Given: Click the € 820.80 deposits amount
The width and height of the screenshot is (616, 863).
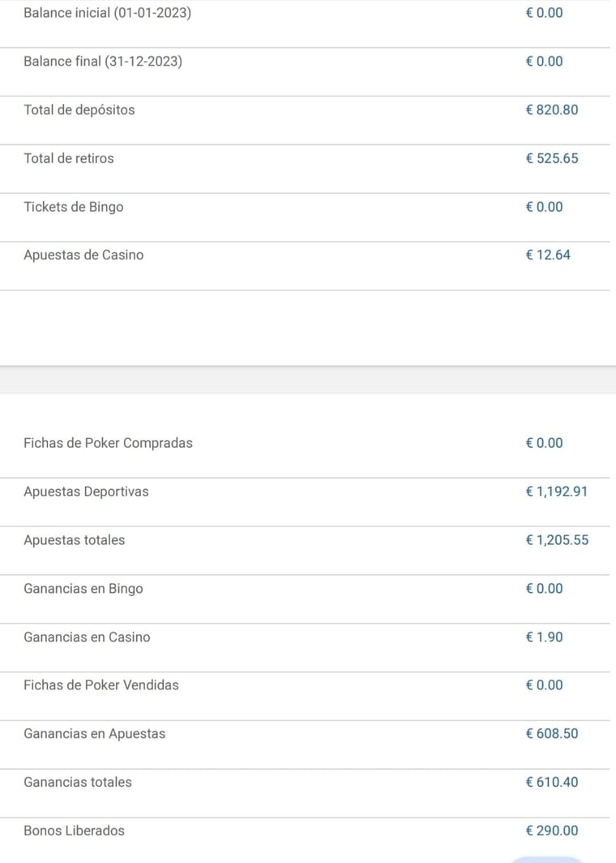Looking at the screenshot, I should coord(552,110).
